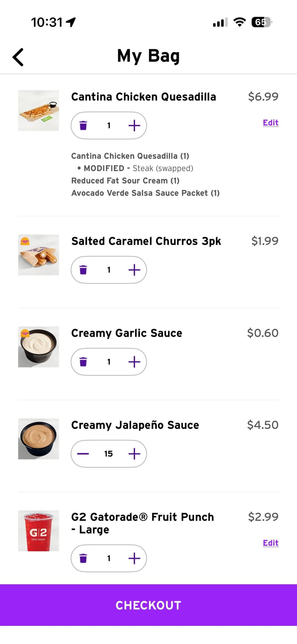Delete Salted Caramel Churros 3pk from bag
This screenshot has width=297, height=644.
[83, 270]
